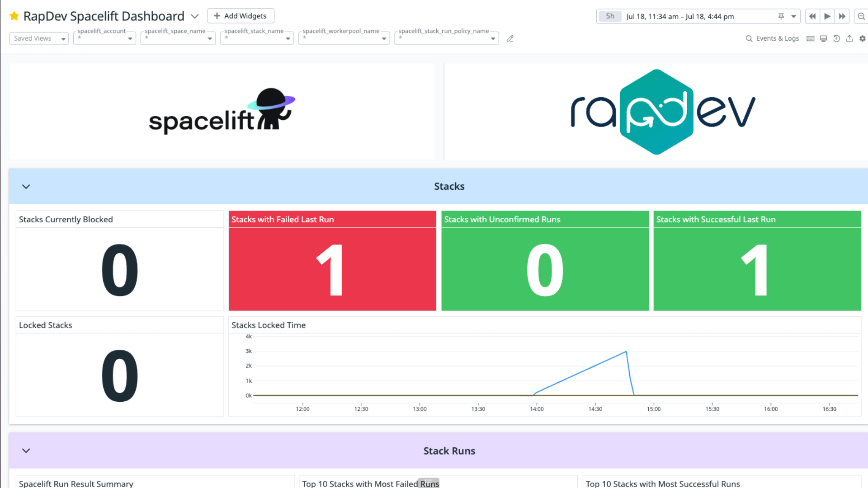The height and width of the screenshot is (488, 868).
Task: Click the red Failed Last Run value 1
Action: pos(330,270)
